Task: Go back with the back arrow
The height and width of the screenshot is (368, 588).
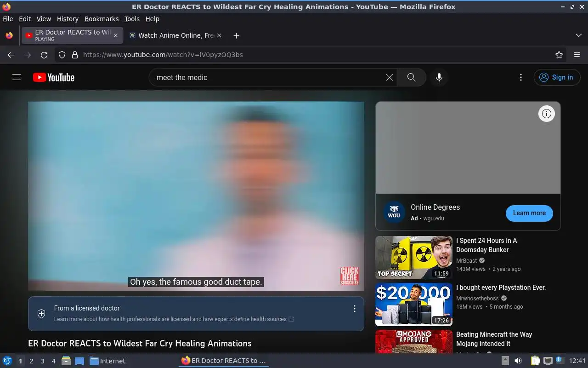Action: pos(11,55)
